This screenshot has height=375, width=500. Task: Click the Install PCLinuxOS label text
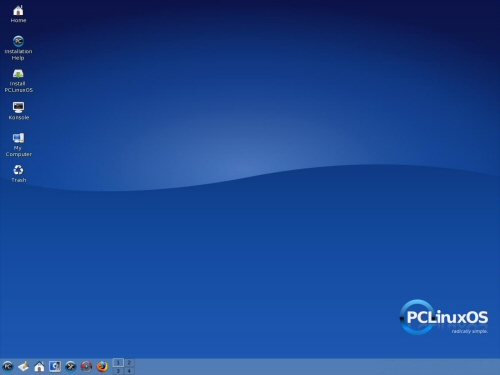point(19,87)
